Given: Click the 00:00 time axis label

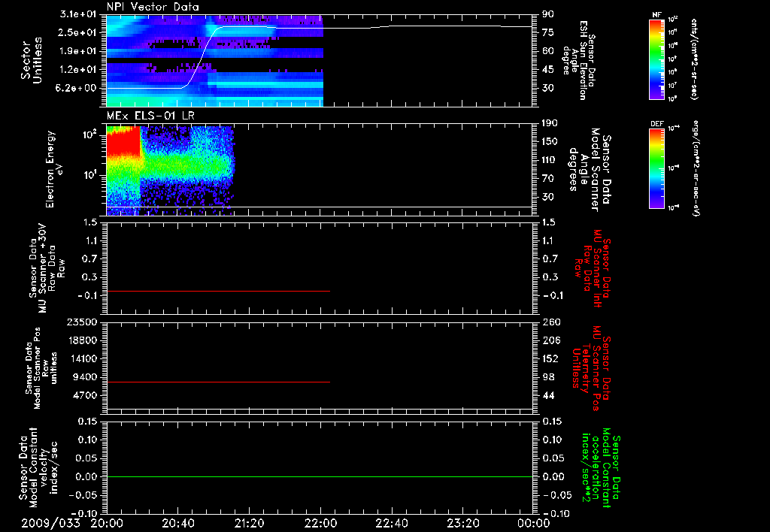Looking at the screenshot, I should coord(534,523).
